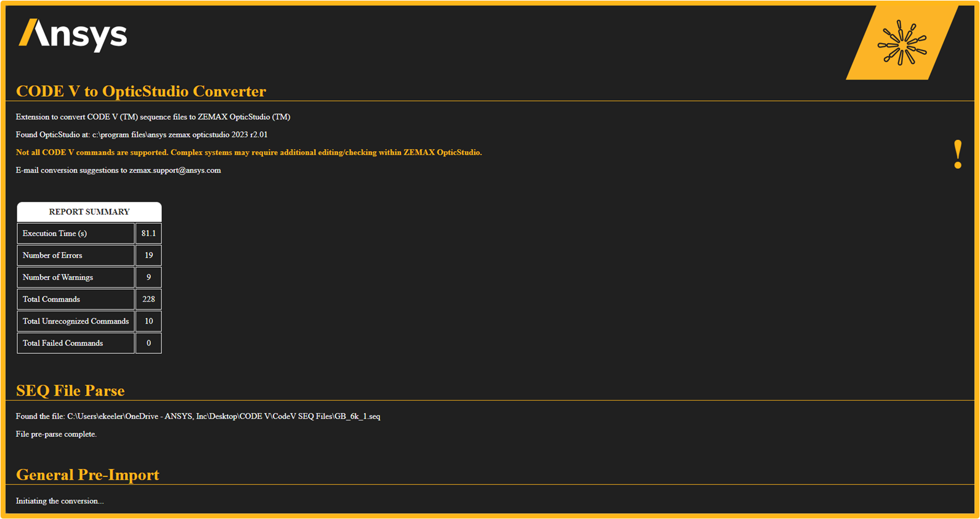The height and width of the screenshot is (519, 980).
Task: Click the Number of Errors label cell
Action: (76, 255)
